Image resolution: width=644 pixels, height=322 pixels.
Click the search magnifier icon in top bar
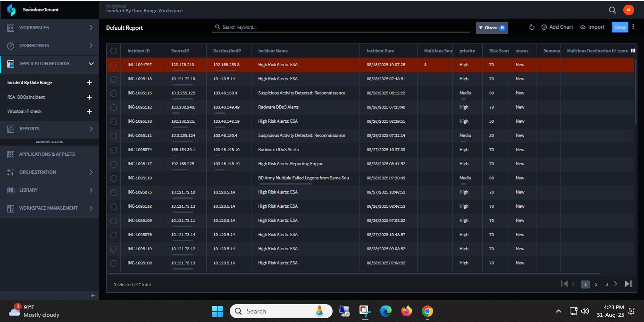click(x=612, y=10)
